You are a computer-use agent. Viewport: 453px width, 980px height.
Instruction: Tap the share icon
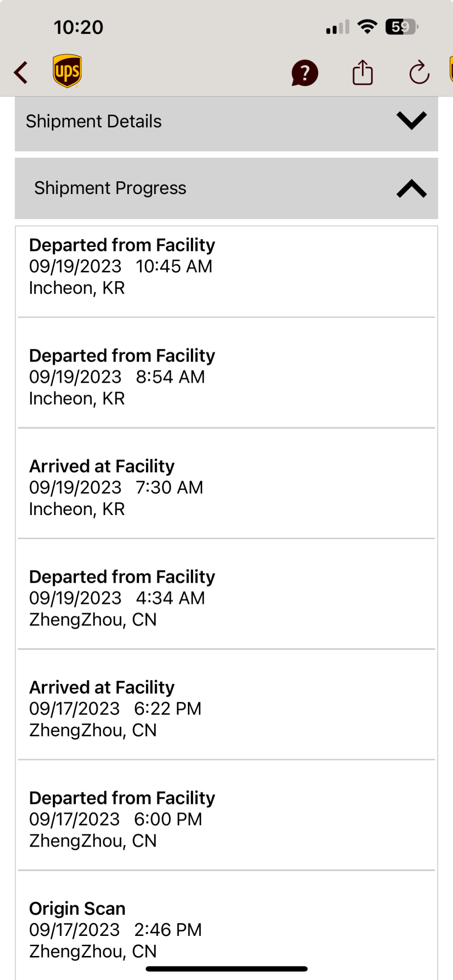pyautogui.click(x=362, y=73)
